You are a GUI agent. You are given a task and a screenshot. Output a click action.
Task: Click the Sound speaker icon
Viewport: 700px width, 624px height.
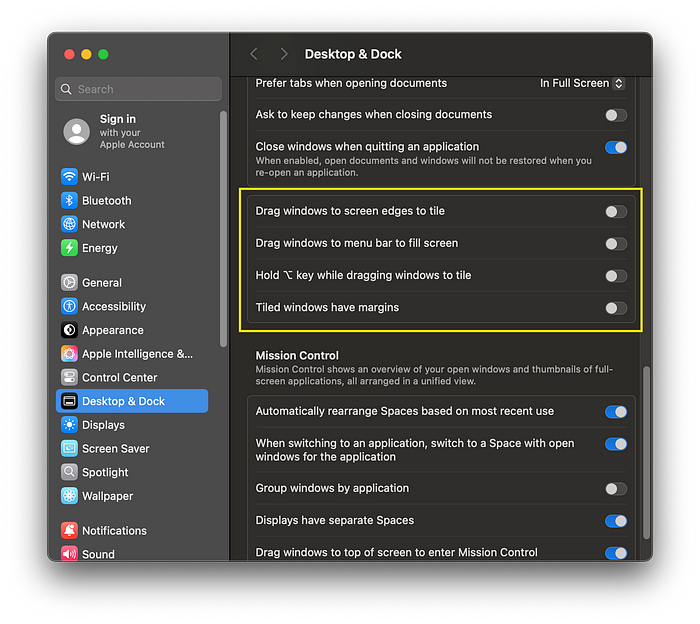click(x=69, y=554)
